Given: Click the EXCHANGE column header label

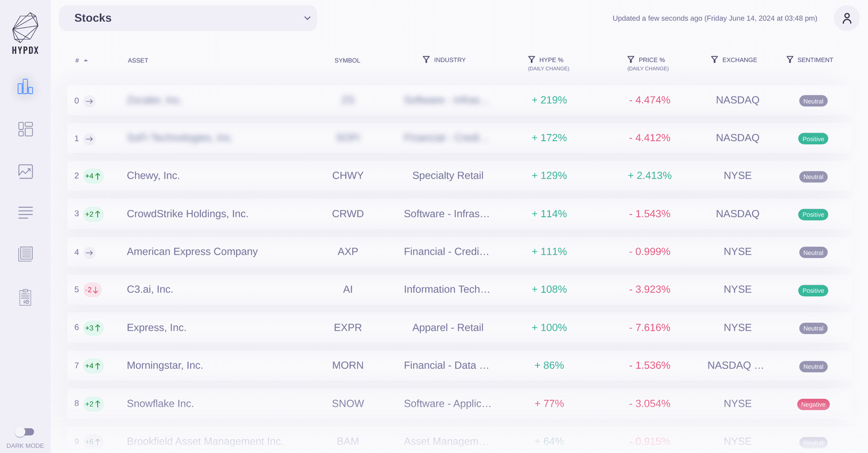Looking at the screenshot, I should pyautogui.click(x=740, y=60).
